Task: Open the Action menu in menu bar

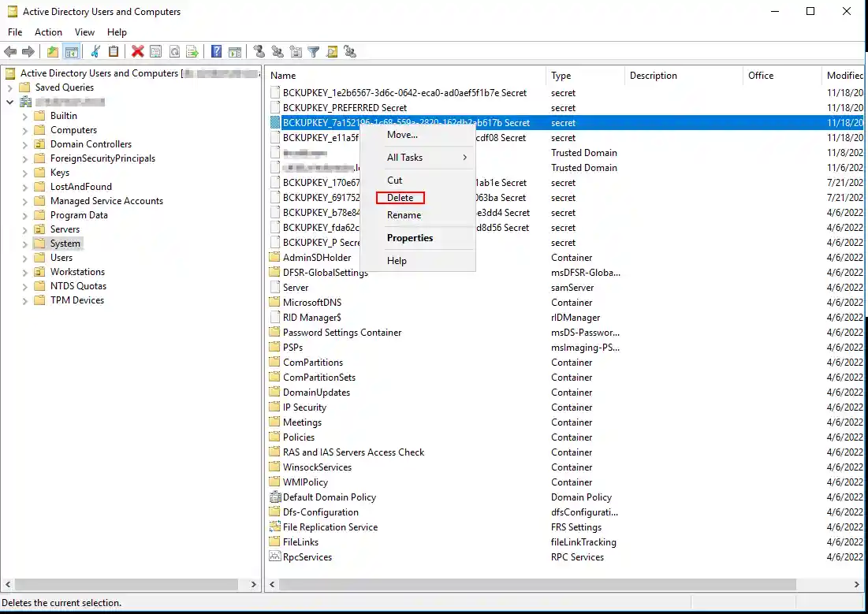Action: 48,32
